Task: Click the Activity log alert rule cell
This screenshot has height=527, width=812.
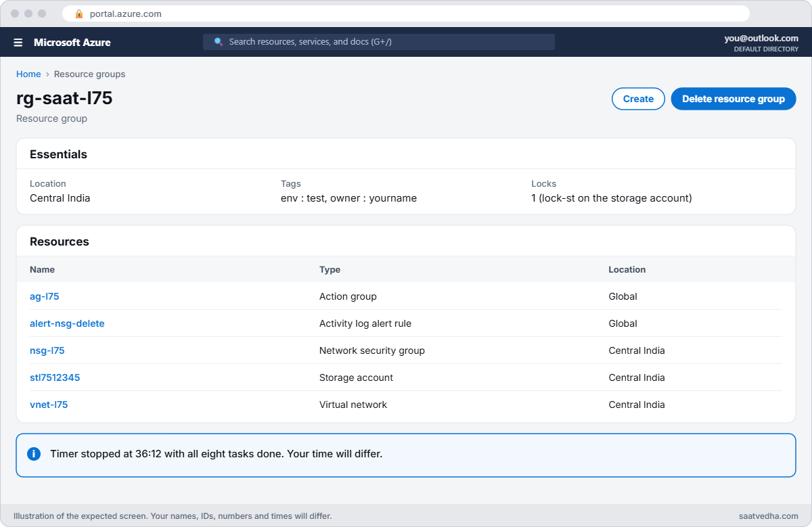Action: (365, 323)
